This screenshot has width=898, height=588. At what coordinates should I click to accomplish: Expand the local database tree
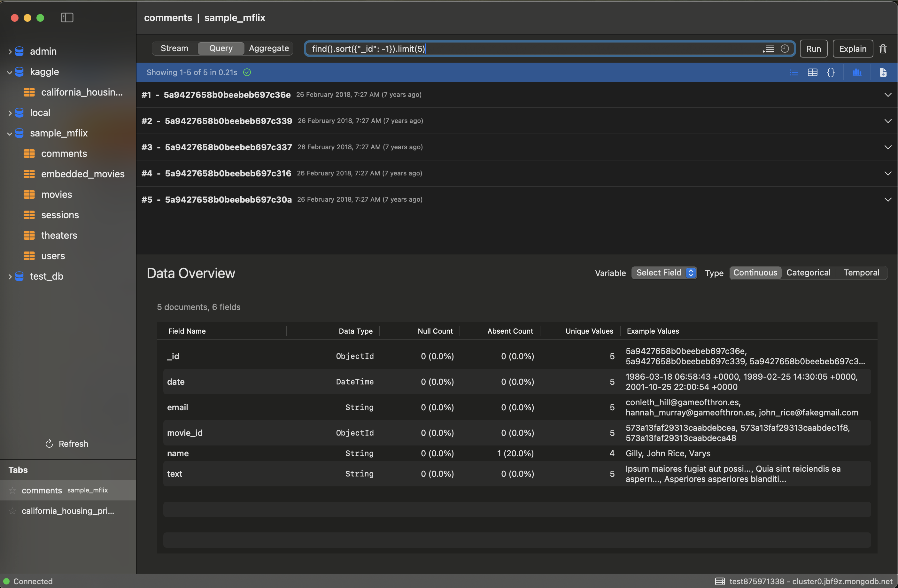pos(10,113)
